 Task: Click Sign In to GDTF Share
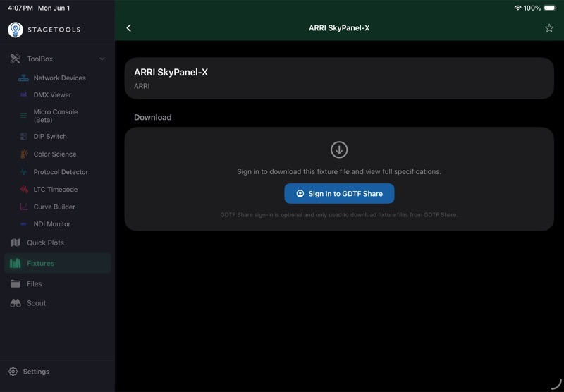(339, 193)
